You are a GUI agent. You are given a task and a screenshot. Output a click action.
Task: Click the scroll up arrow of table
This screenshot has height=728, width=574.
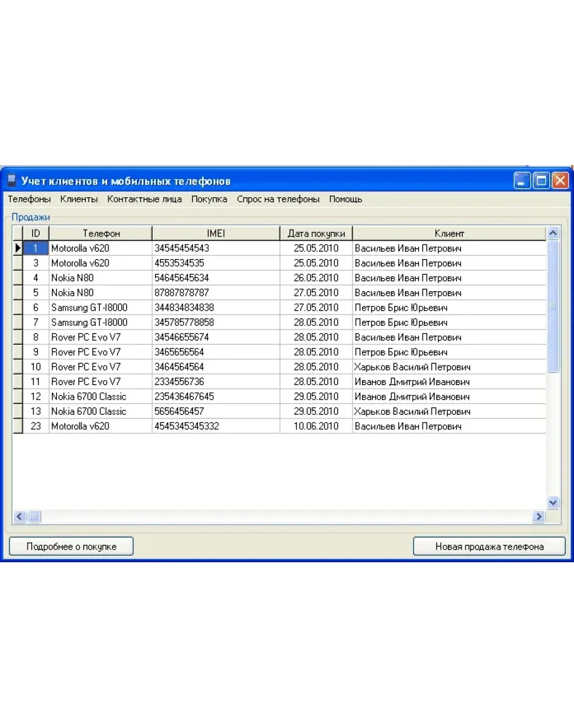tap(553, 233)
